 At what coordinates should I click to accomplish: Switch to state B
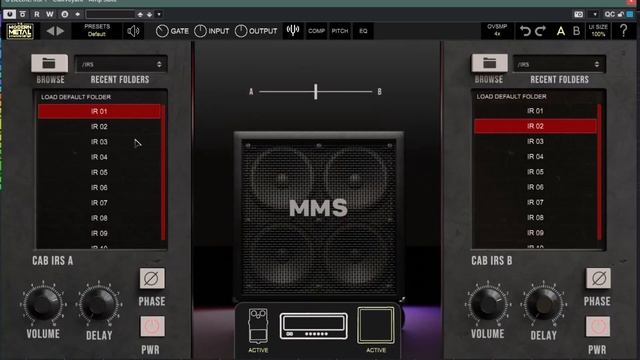pyautogui.click(x=576, y=31)
